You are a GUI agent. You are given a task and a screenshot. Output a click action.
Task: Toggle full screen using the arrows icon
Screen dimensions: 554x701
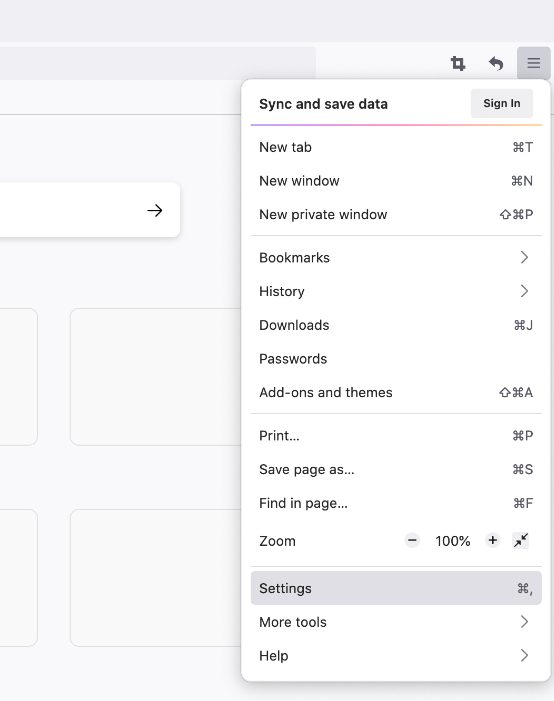[520, 541]
